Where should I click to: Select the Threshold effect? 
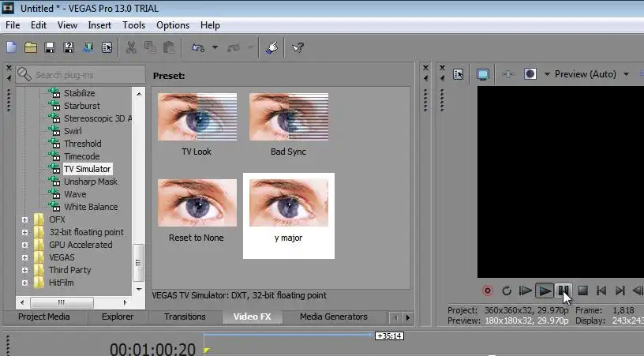point(83,144)
